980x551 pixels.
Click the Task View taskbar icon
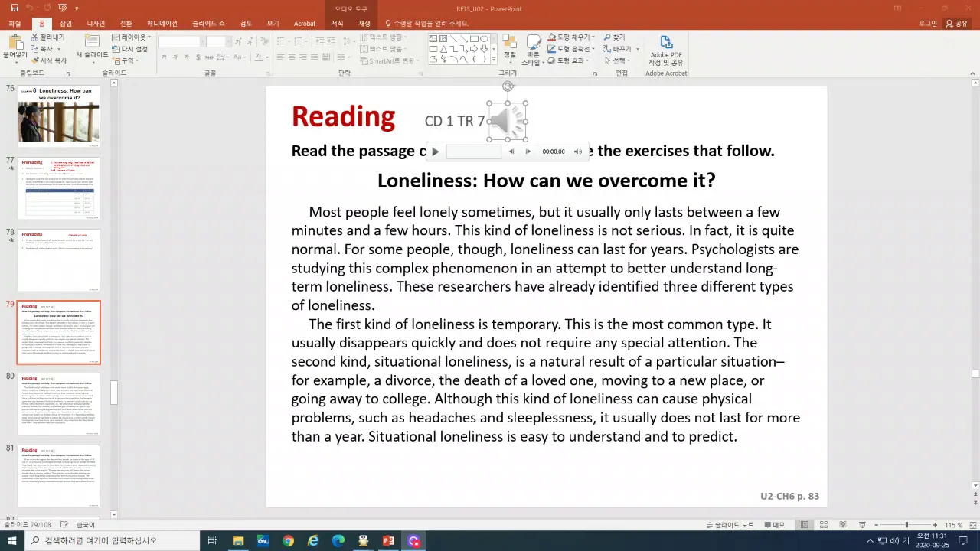(212, 541)
